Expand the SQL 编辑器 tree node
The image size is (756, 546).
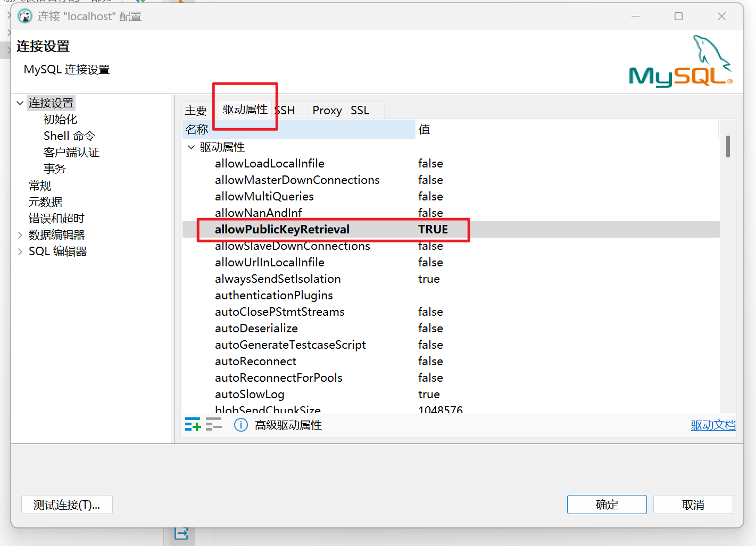(x=20, y=251)
